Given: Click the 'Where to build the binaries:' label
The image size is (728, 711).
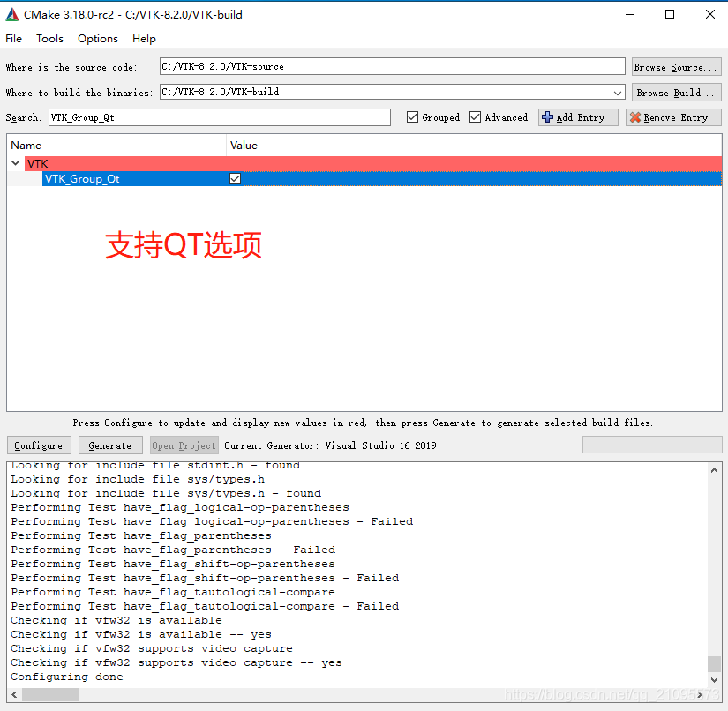Looking at the screenshot, I should pos(79,93).
